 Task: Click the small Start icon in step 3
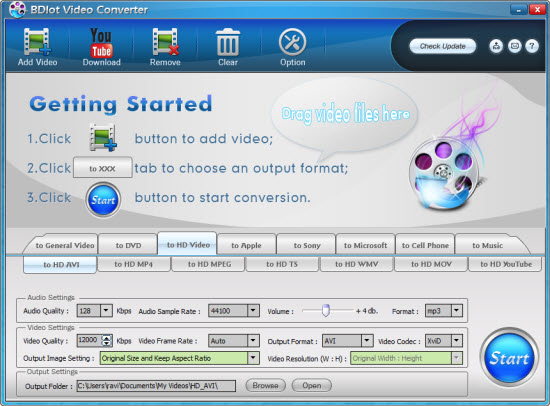(x=103, y=200)
